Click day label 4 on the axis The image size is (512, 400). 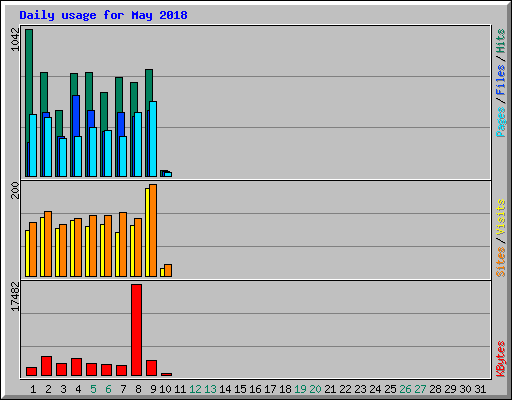point(78,389)
